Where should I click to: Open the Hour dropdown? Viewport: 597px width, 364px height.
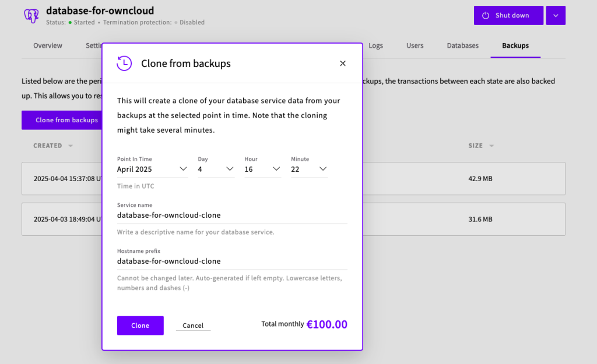(x=262, y=169)
